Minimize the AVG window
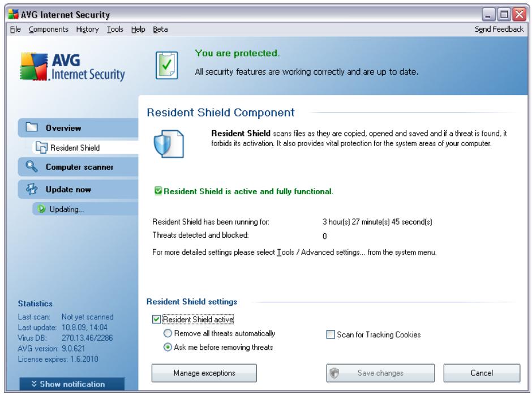 click(x=488, y=15)
